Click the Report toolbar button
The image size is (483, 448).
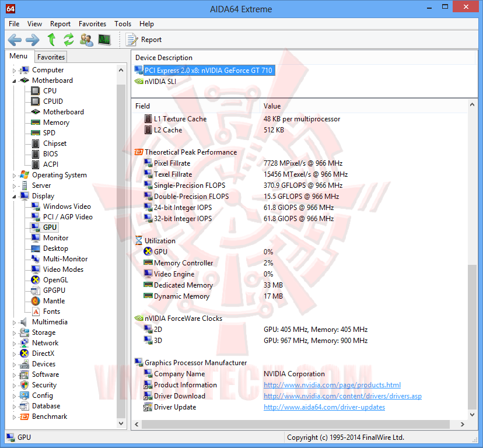(x=144, y=40)
